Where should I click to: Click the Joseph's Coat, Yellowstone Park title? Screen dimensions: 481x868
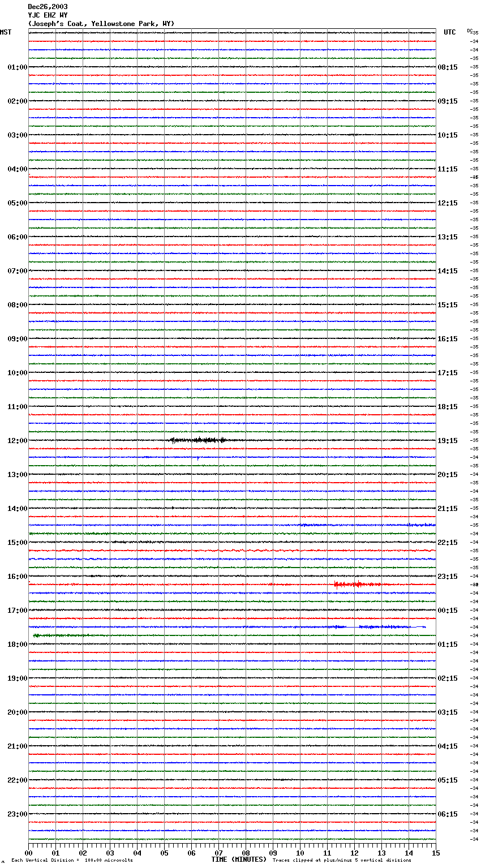pos(101,24)
